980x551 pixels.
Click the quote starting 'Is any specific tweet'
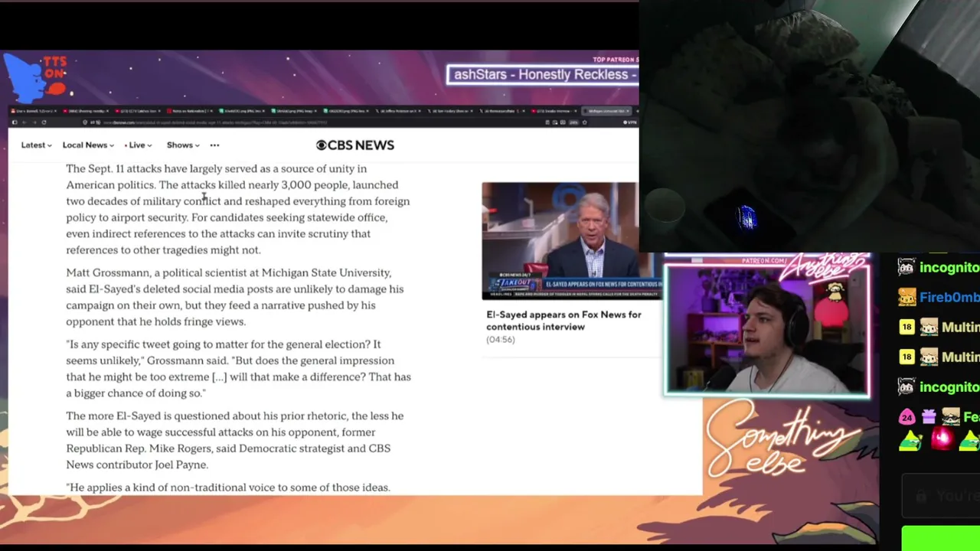point(238,369)
